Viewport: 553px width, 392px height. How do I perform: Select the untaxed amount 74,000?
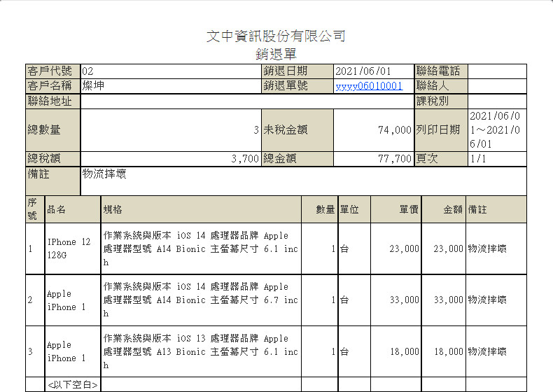pyautogui.click(x=394, y=130)
